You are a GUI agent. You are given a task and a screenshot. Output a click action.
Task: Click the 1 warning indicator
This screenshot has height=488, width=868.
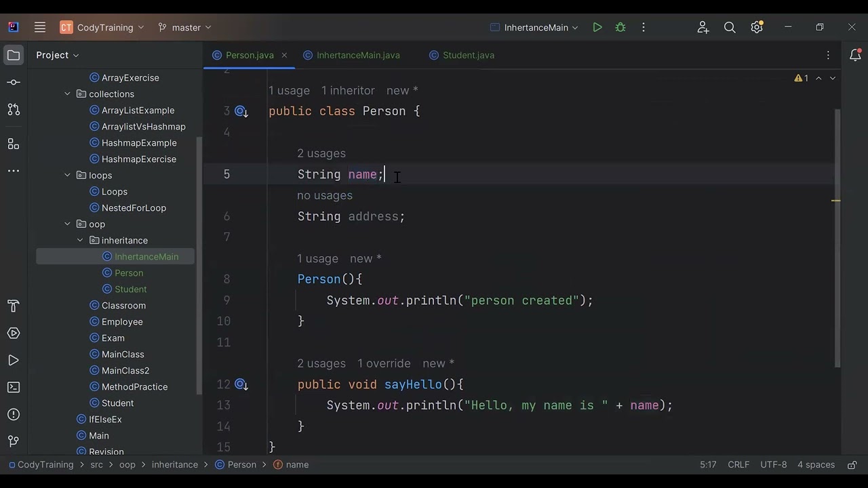point(801,79)
